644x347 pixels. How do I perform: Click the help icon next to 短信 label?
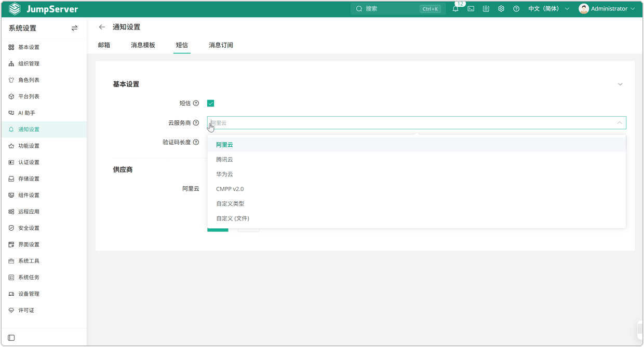pyautogui.click(x=196, y=103)
